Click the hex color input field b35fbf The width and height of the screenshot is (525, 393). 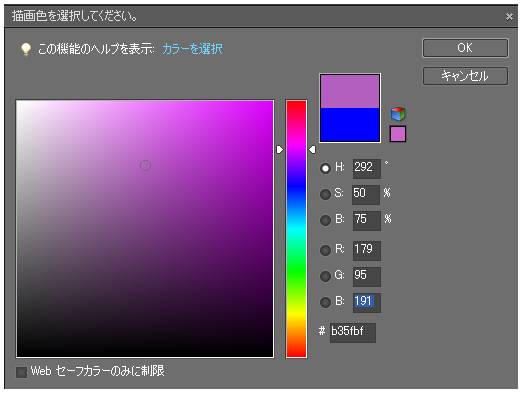[353, 333]
